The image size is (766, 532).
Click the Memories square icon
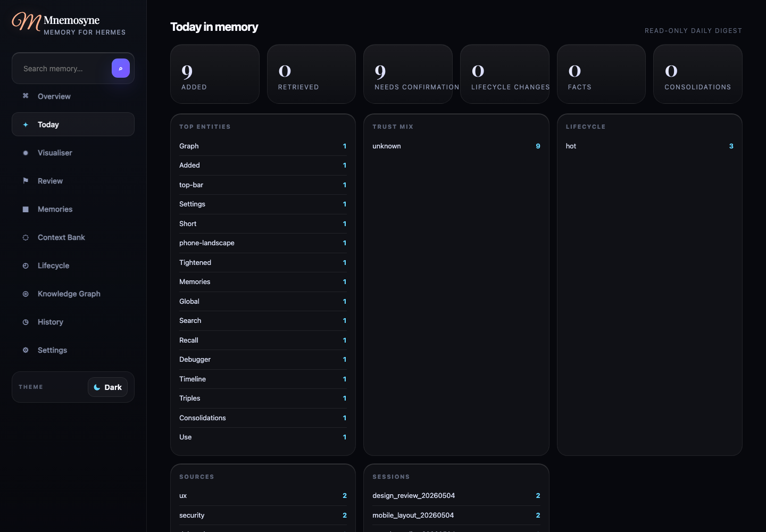tap(26, 209)
